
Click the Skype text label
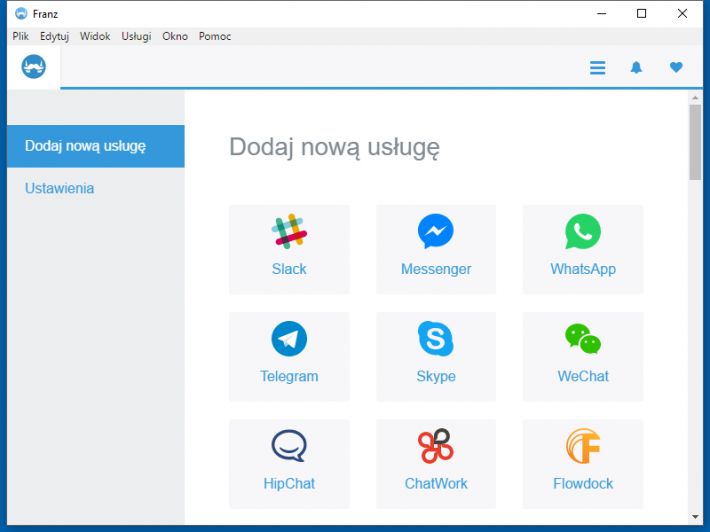coord(436,376)
